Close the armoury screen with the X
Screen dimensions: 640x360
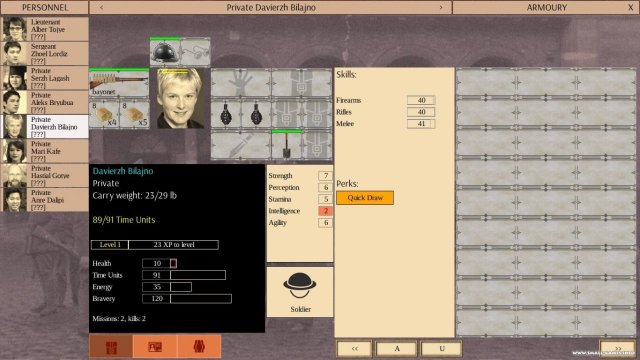pos(631,7)
